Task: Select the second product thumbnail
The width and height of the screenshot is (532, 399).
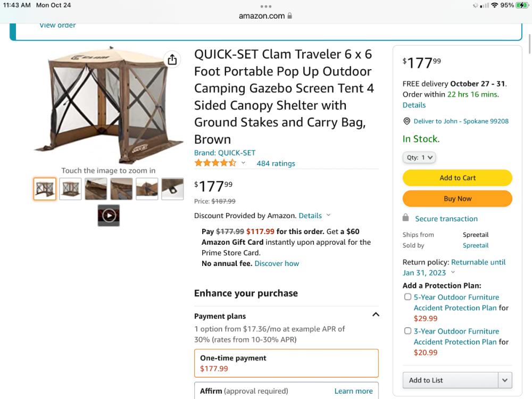Action: 70,189
